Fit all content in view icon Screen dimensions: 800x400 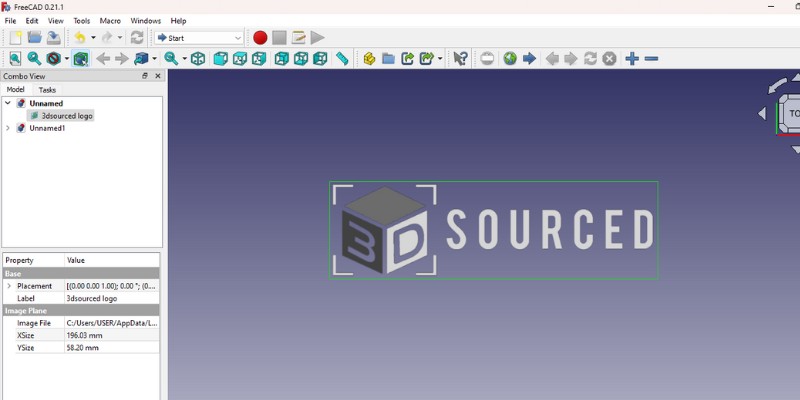pos(15,59)
